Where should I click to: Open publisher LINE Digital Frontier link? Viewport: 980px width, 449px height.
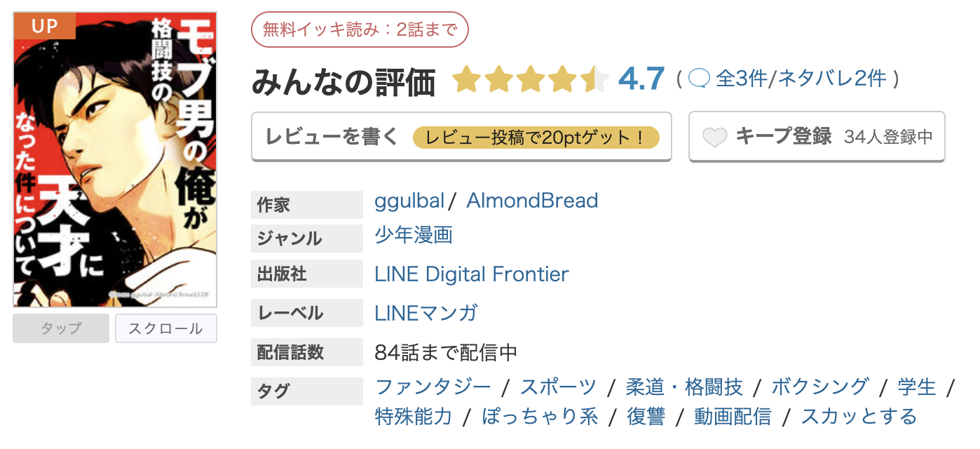pos(472,274)
